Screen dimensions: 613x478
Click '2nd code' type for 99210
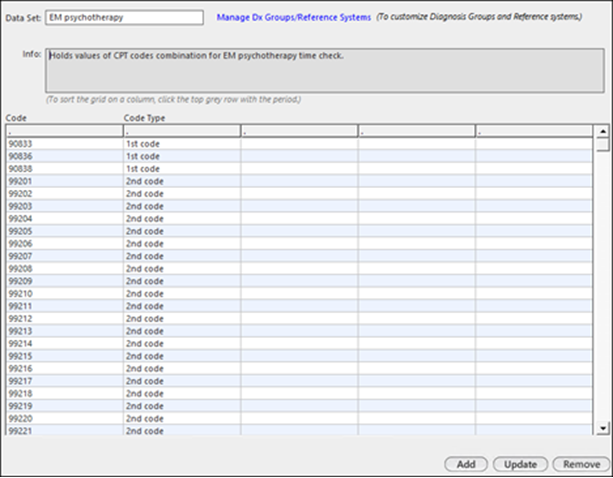coord(182,294)
